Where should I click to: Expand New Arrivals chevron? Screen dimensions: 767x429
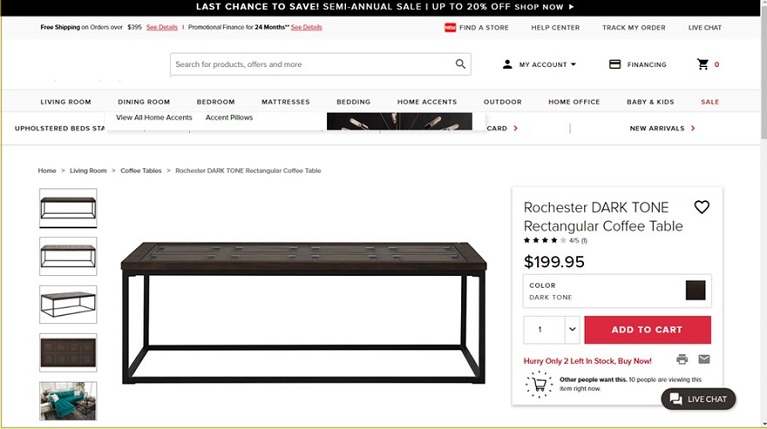pos(693,128)
